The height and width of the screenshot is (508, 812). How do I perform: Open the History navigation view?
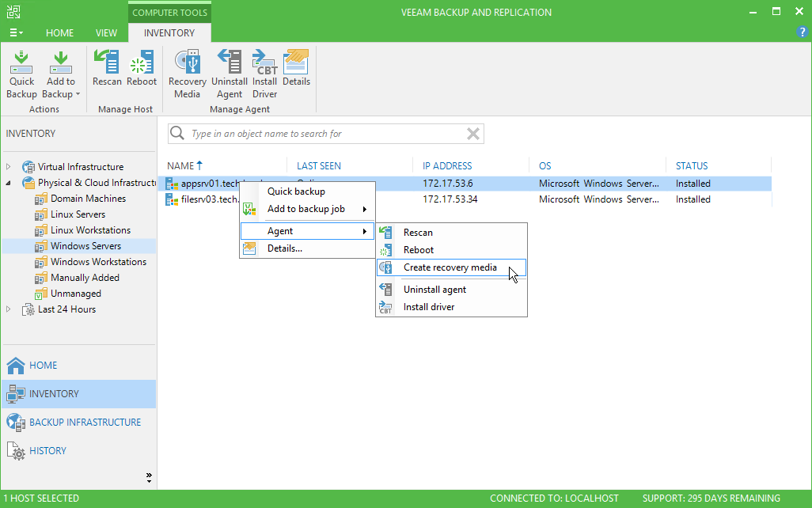pos(78,450)
